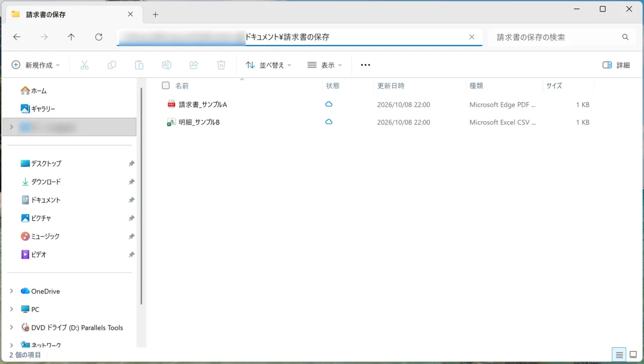Screen dimensions: 644x364
Task: Toggle the 詳細 details pane
Action: [x=616, y=65]
